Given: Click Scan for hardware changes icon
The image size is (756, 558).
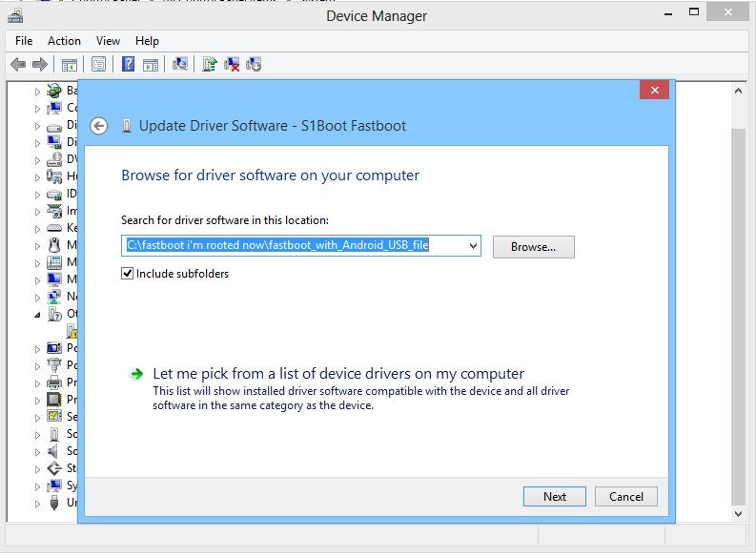Looking at the screenshot, I should [180, 64].
